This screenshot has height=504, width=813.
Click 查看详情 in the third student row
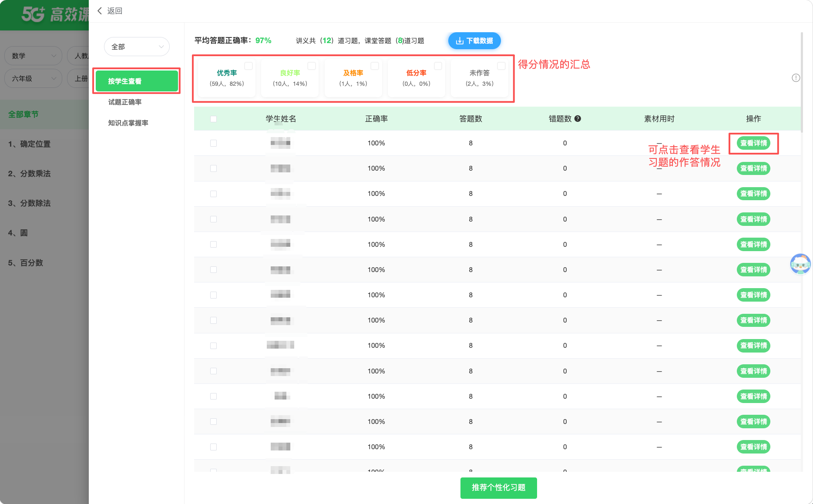click(x=753, y=194)
